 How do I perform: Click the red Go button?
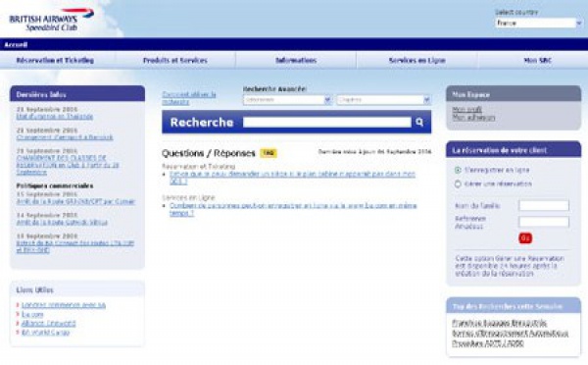(x=525, y=238)
